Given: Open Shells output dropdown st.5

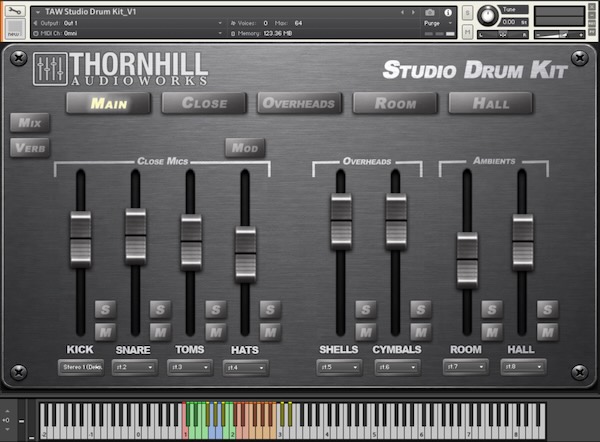Looking at the screenshot, I should [339, 367].
